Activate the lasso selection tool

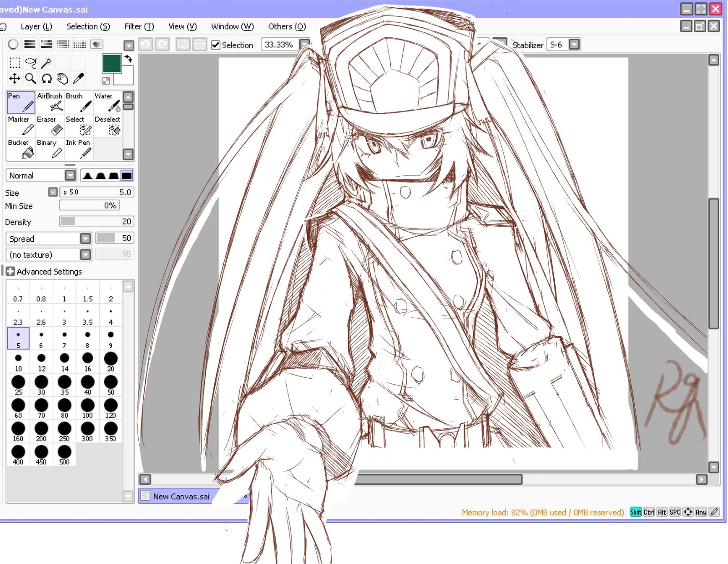pos(31,62)
